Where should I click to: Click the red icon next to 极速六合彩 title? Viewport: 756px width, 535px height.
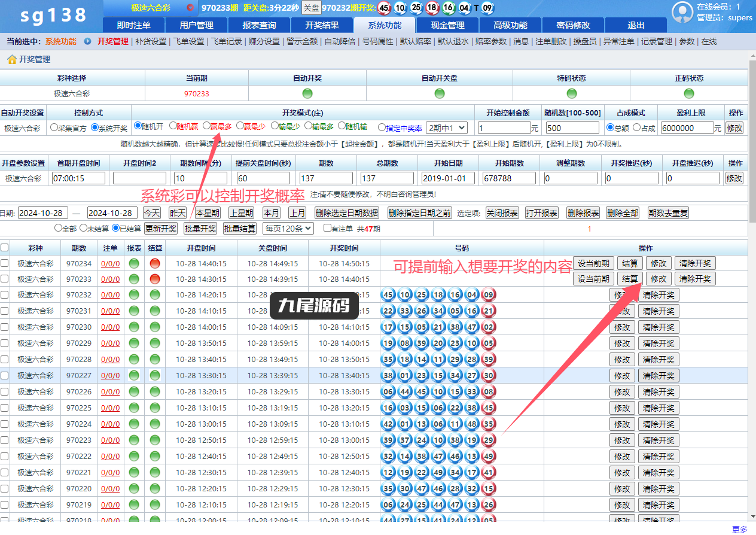pos(190,8)
